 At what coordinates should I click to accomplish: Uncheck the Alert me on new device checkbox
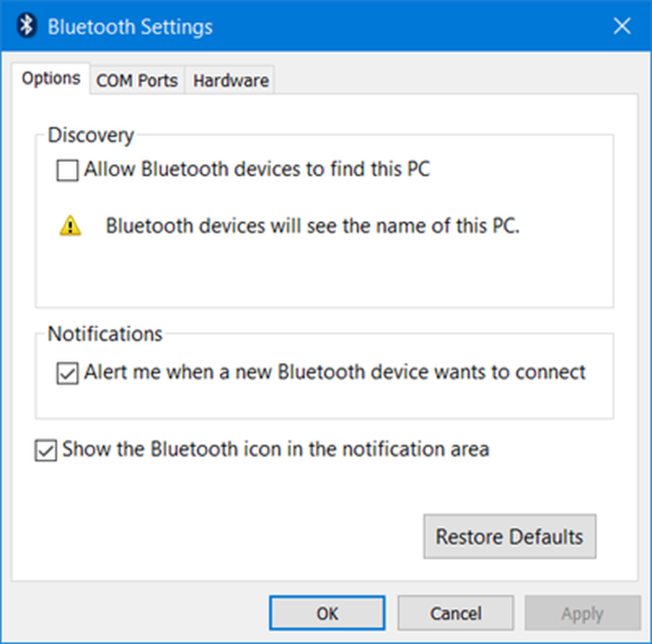[67, 375]
